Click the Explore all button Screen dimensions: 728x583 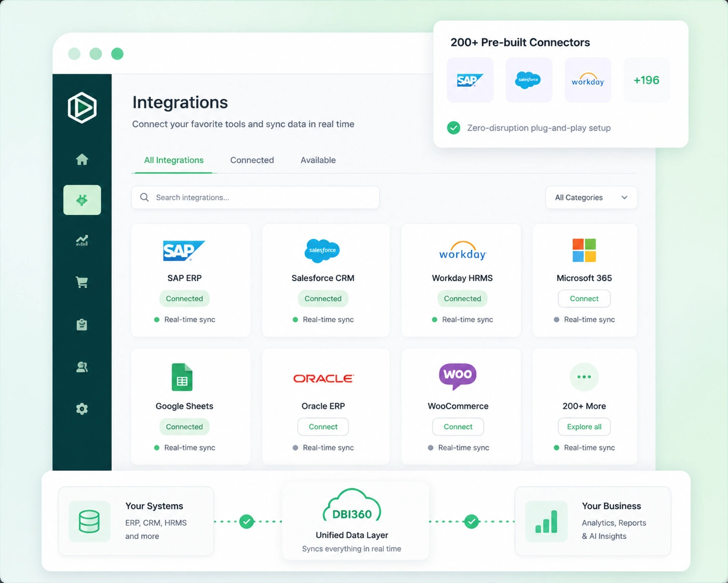coord(584,427)
